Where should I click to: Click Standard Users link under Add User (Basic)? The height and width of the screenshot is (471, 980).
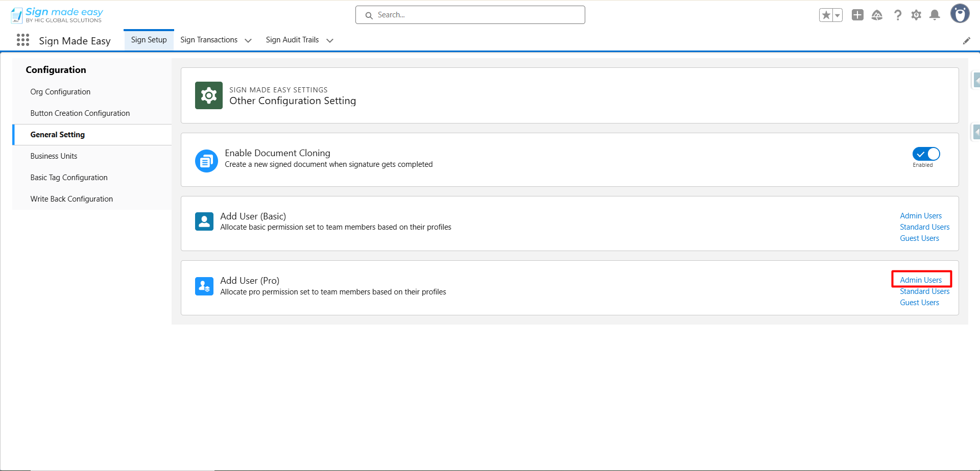tap(924, 227)
